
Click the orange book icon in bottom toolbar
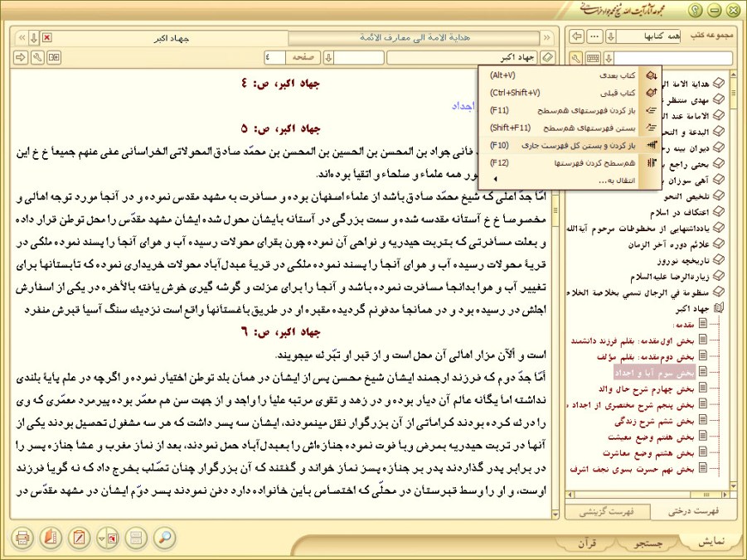pyautogui.click(x=51, y=538)
